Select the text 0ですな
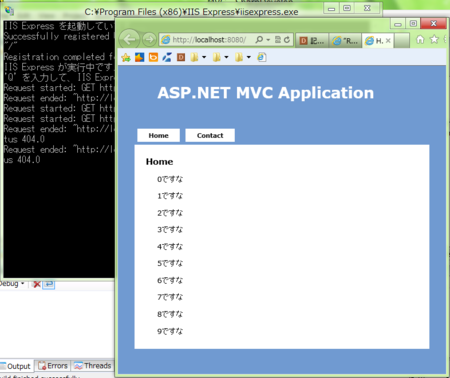Image resolution: width=450 pixels, height=378 pixels. point(170,179)
